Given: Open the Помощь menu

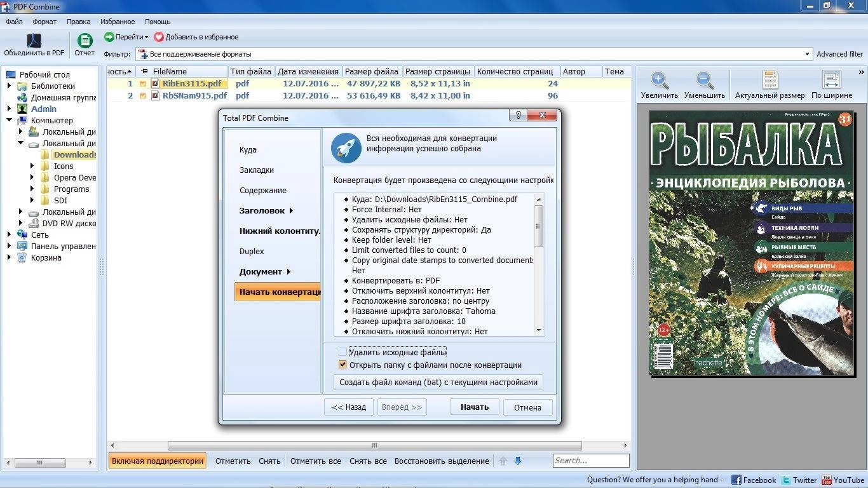Looking at the screenshot, I should (x=158, y=22).
